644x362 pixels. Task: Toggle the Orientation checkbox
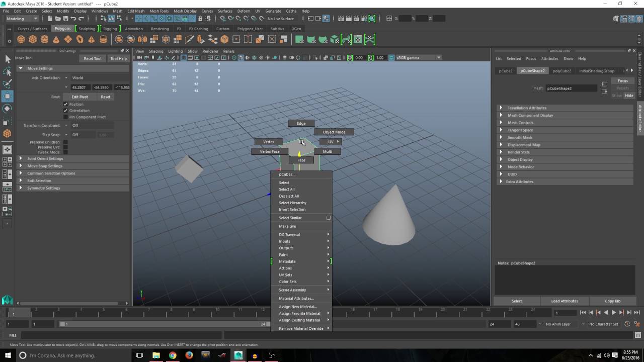pos(65,111)
